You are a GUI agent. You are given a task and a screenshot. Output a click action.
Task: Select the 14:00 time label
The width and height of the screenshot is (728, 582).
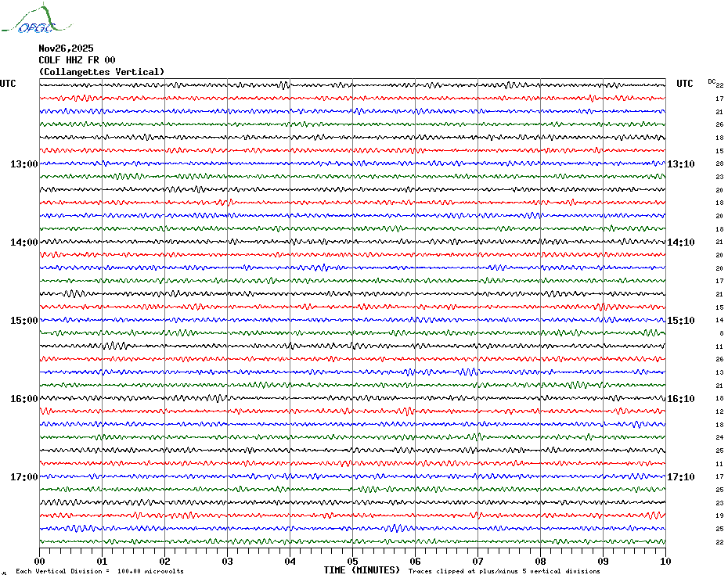point(24,242)
